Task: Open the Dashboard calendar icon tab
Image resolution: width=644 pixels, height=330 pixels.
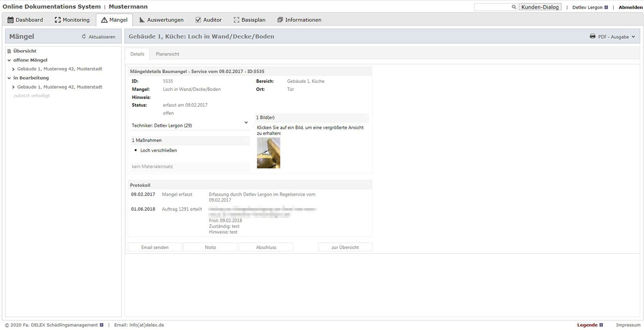Action: click(10, 20)
